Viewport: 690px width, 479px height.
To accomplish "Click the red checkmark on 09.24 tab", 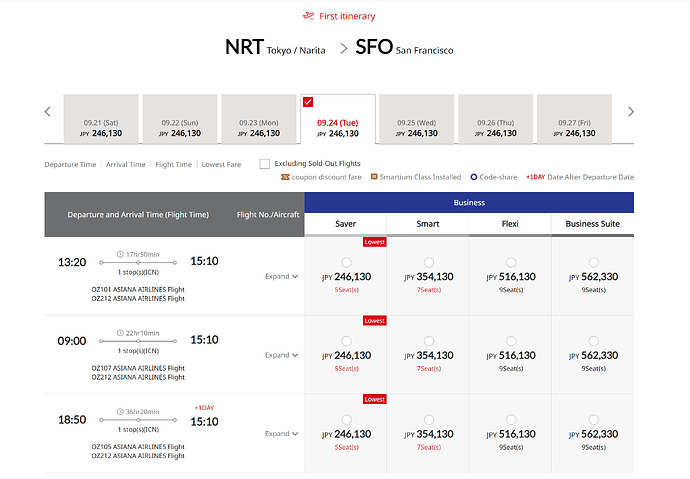I will [x=308, y=102].
